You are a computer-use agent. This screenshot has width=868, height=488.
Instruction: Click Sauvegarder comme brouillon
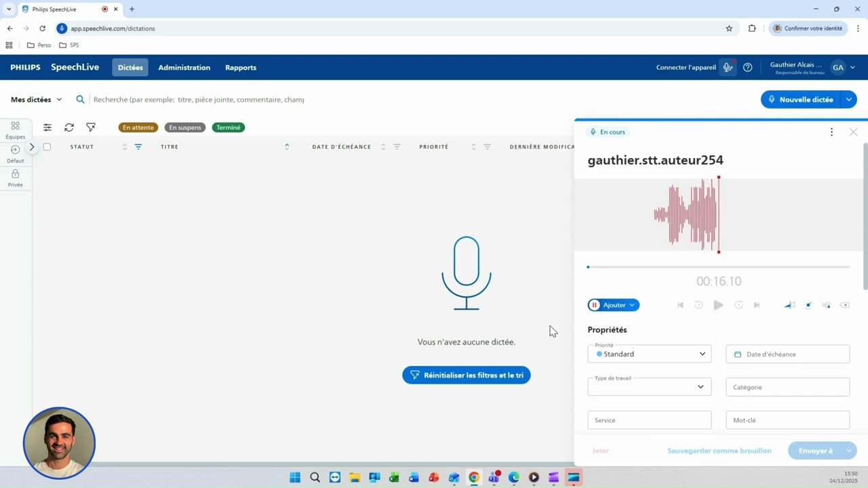pyautogui.click(x=719, y=451)
